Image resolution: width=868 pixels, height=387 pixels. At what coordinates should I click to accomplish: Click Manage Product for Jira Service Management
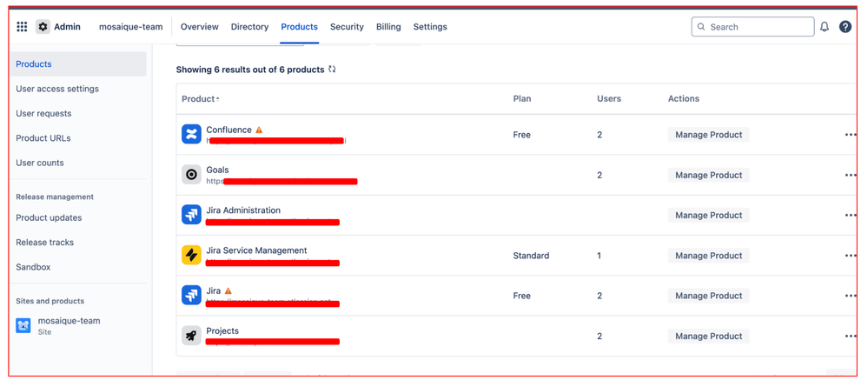(x=709, y=255)
